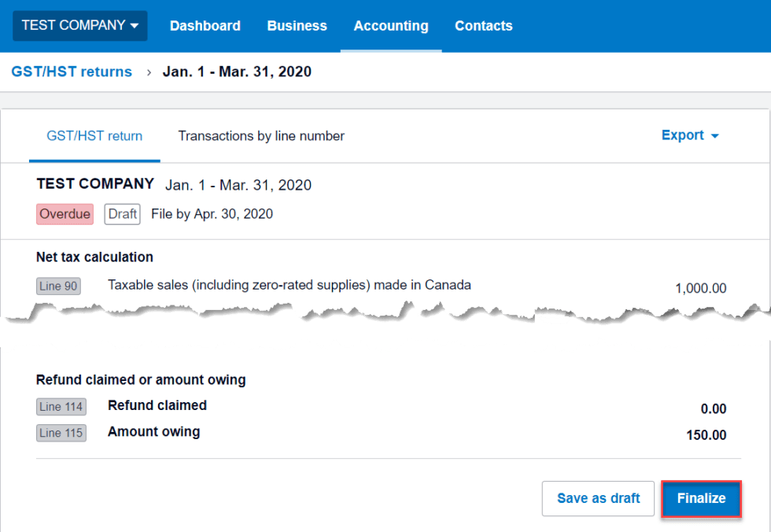The width and height of the screenshot is (771, 532).
Task: Open the Contacts page
Action: click(x=483, y=25)
